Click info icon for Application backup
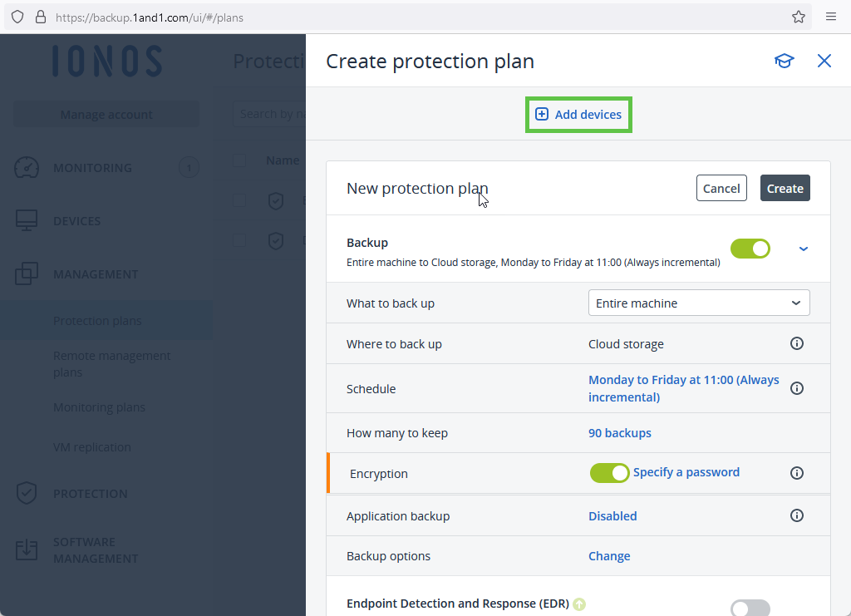The width and height of the screenshot is (851, 616). [x=796, y=515]
